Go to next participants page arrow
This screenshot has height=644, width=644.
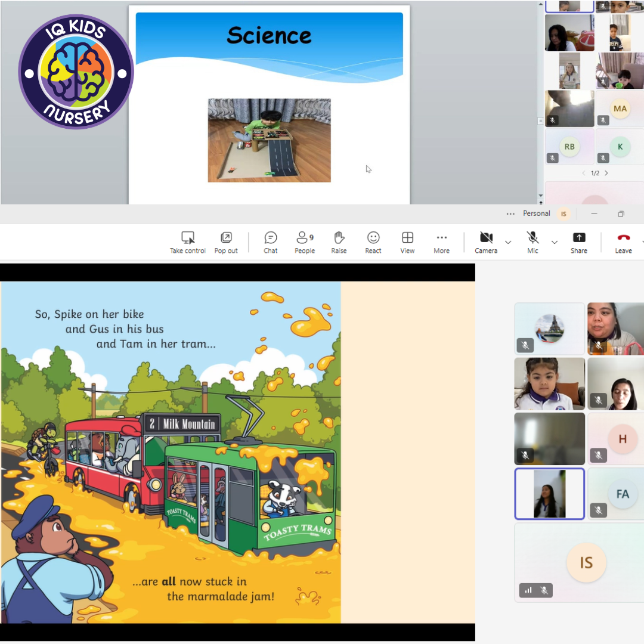(606, 173)
